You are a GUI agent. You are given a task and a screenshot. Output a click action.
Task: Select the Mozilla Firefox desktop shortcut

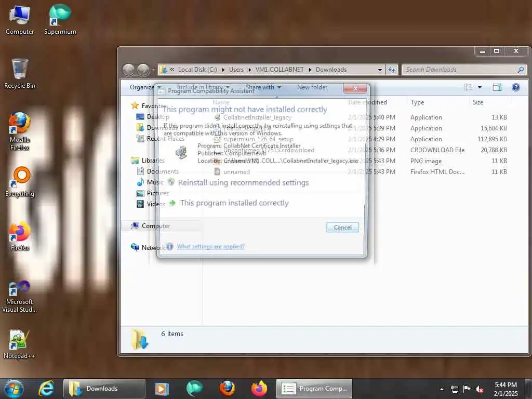19,131
